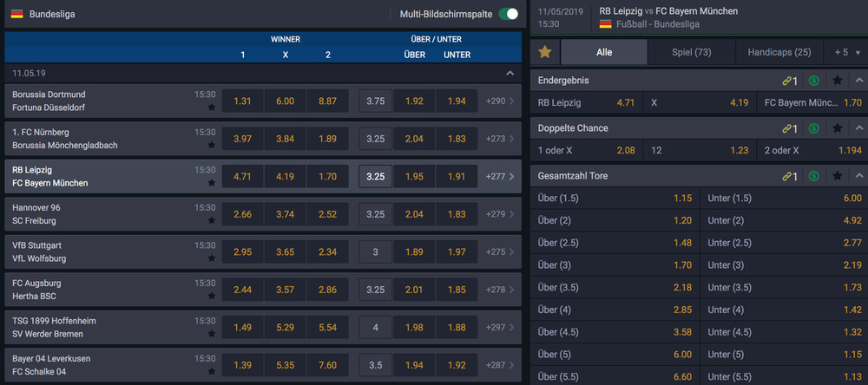Toggle the Multi-Bildschirmspalte switch
The image size is (868, 385).
(x=508, y=14)
